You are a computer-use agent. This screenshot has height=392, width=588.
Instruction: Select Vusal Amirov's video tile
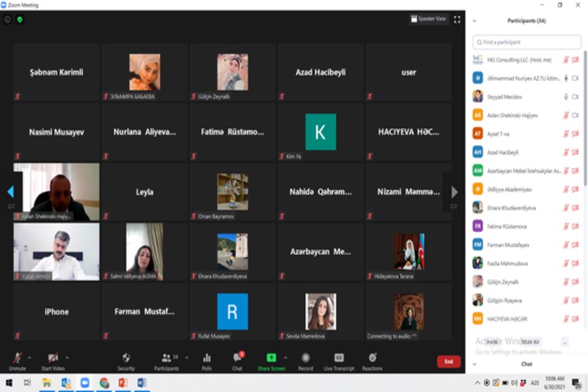point(57,252)
